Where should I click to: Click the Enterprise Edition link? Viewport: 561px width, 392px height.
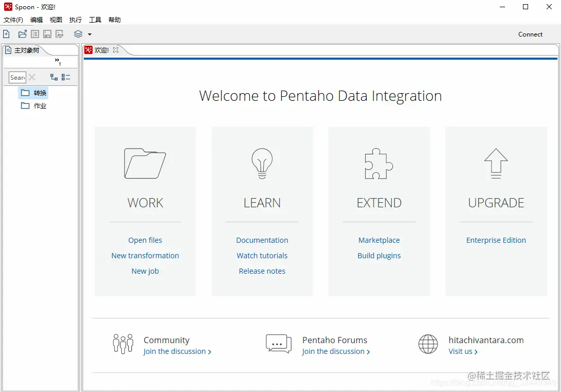point(496,240)
